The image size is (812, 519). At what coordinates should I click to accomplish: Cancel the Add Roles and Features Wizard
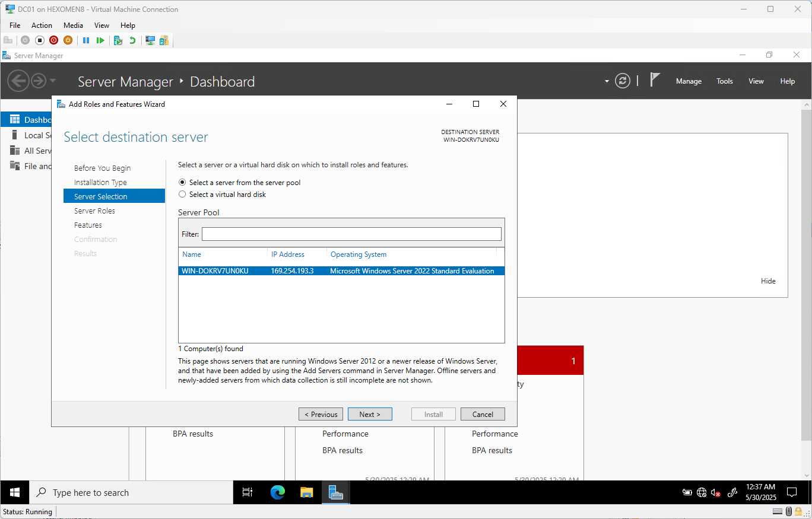(x=483, y=414)
